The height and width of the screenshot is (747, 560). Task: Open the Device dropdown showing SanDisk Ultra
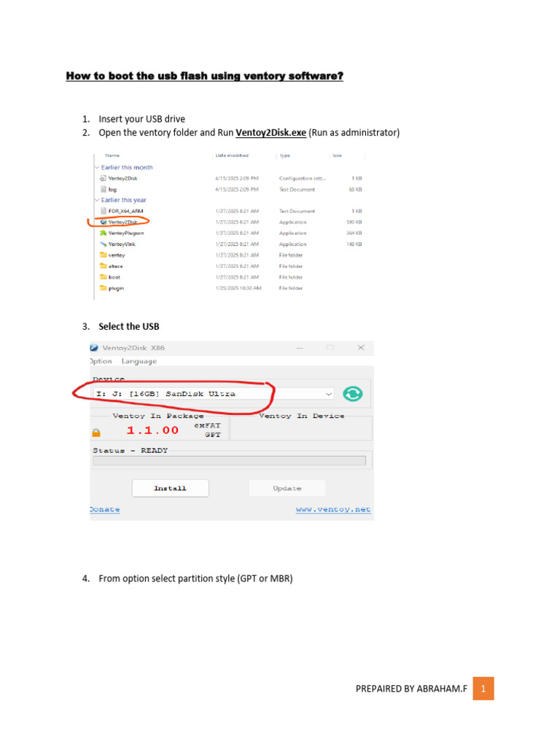point(214,394)
